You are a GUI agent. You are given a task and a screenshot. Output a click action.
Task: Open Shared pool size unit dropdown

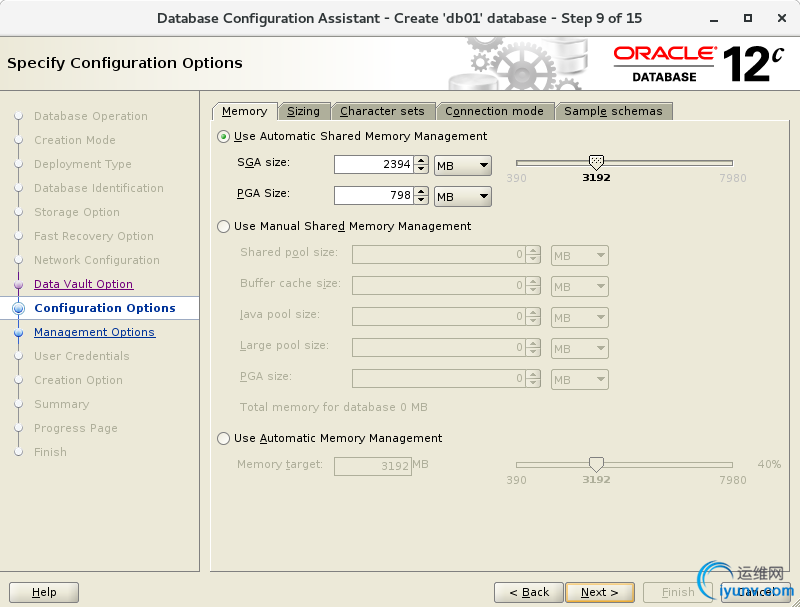point(580,256)
